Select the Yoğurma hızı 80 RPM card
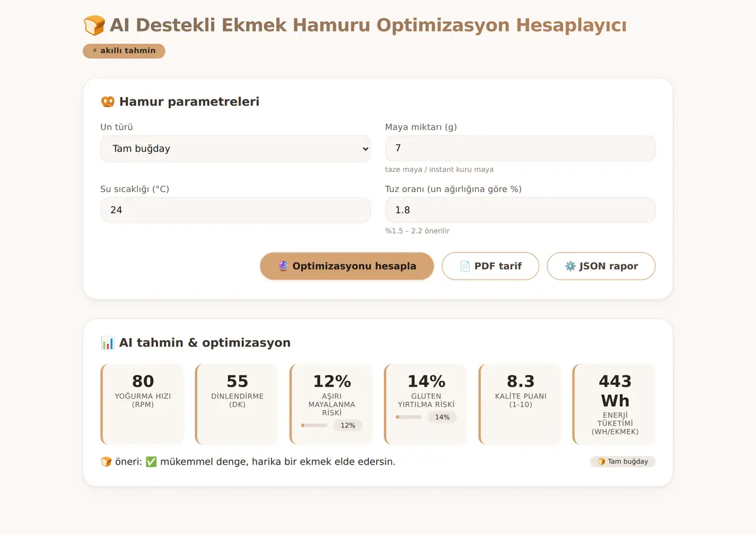Screen dimensions: 756x534 pos(142,404)
